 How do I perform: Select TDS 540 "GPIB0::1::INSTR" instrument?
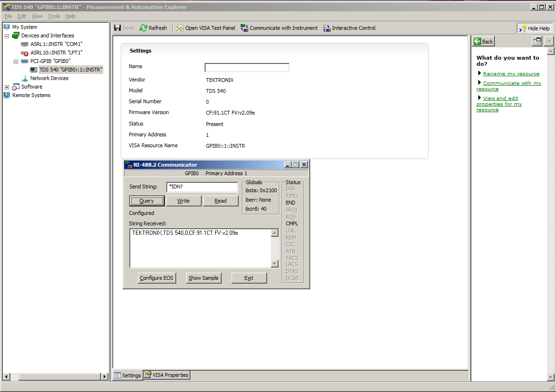(x=71, y=70)
